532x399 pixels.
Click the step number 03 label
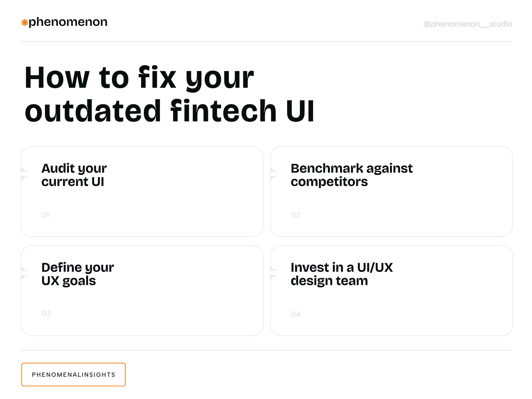click(46, 313)
